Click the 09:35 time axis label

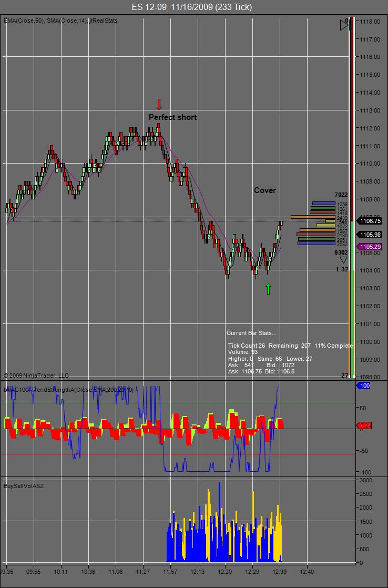pyautogui.click(x=6, y=573)
